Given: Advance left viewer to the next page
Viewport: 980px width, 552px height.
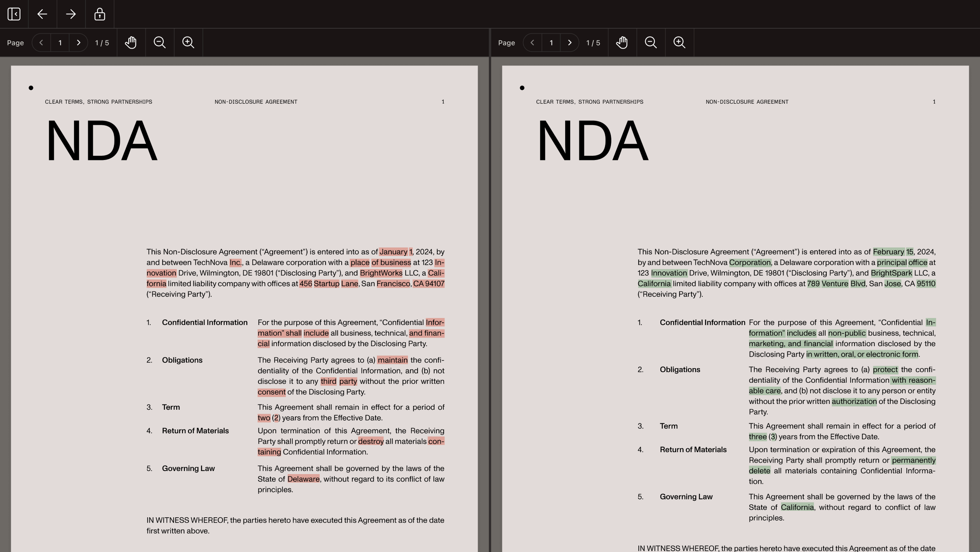Looking at the screenshot, I should pos(79,42).
